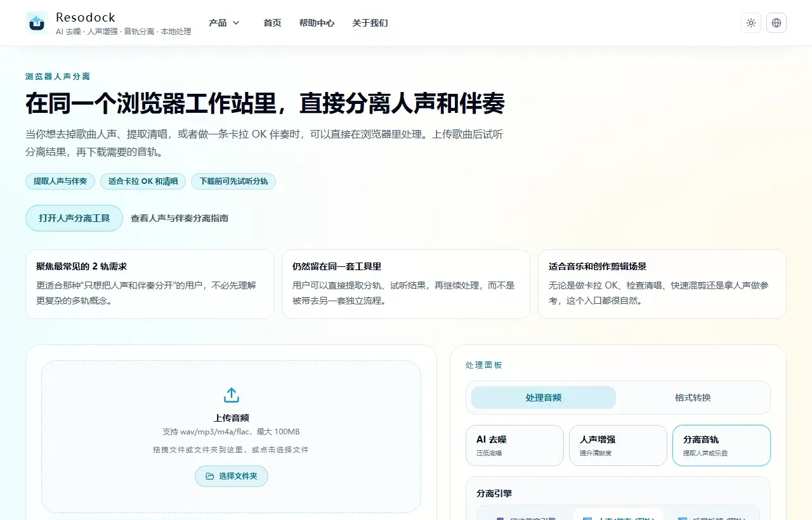The image size is (812, 520).
Task: Open the language globe icon
Action: click(776, 23)
